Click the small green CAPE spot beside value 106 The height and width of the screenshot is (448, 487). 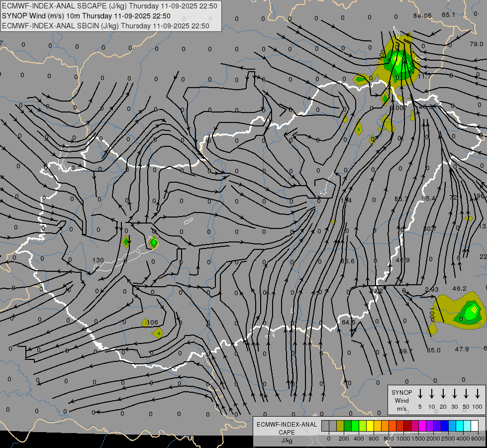coord(158,333)
